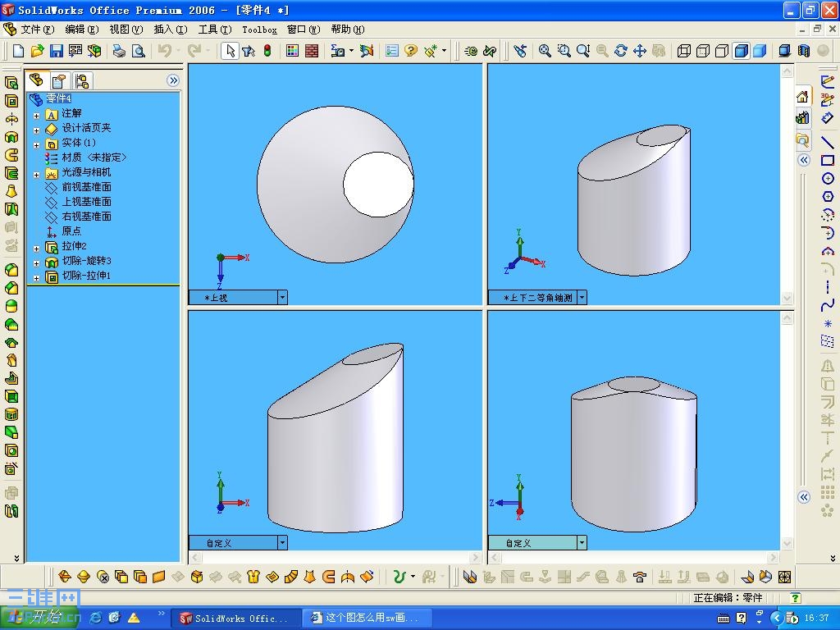The width and height of the screenshot is (840, 630).
Task: Click the Extruded Cut feature icon
Action: 11,101
